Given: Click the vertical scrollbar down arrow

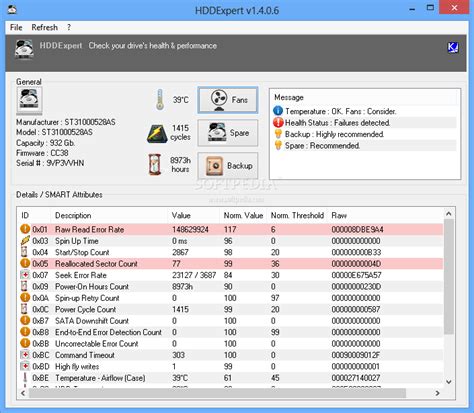Looking at the screenshot, I should click(449, 382).
